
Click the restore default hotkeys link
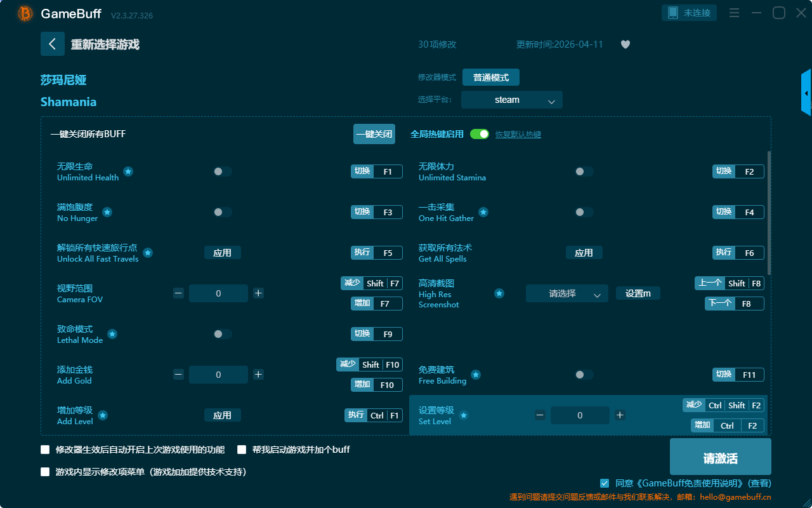point(518,135)
